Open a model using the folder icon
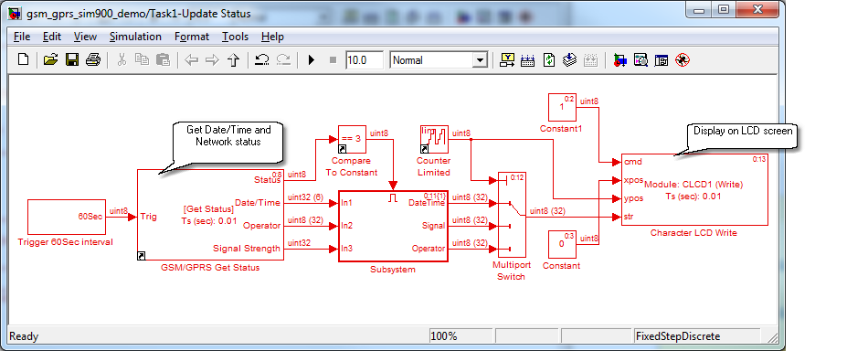Screen dimensions: 868x351 (x=50, y=59)
